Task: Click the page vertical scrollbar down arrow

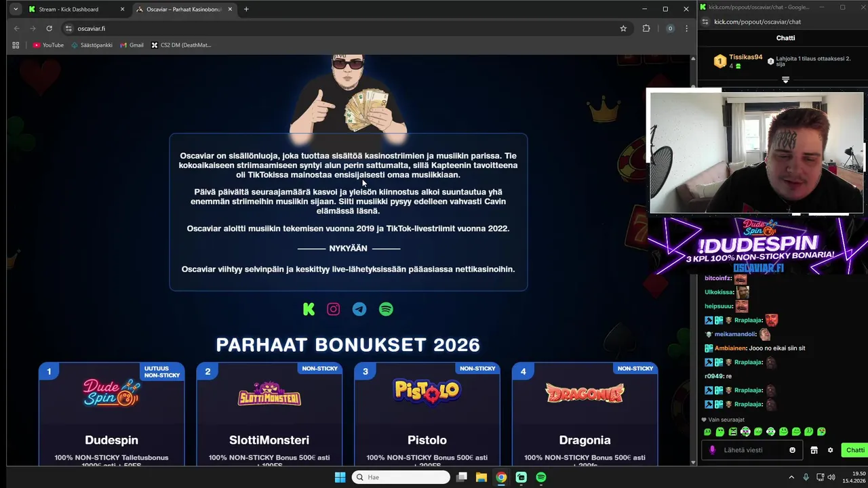Action: tap(693, 462)
